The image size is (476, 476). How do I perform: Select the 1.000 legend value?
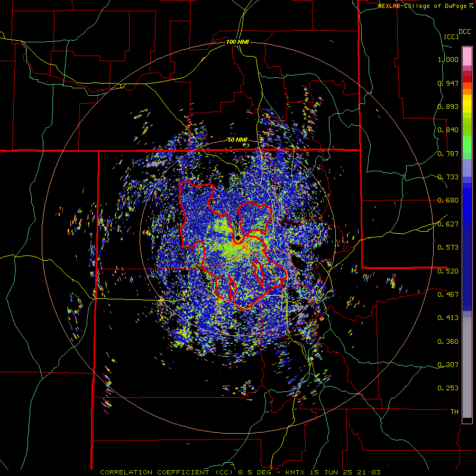(x=448, y=59)
